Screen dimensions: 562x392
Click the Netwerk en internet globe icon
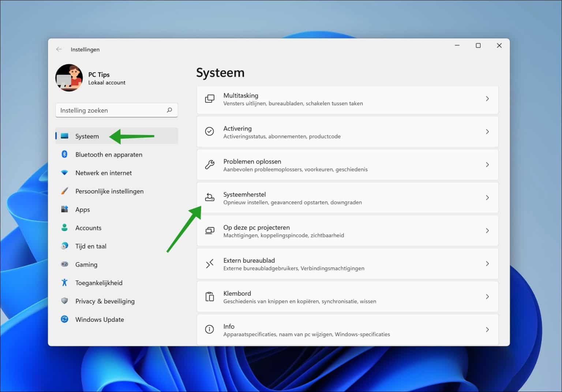coord(64,173)
